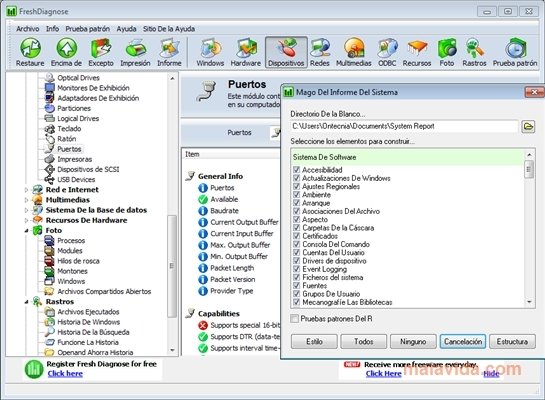
Task: Open the Multimedias toolbar category
Action: click(x=353, y=52)
